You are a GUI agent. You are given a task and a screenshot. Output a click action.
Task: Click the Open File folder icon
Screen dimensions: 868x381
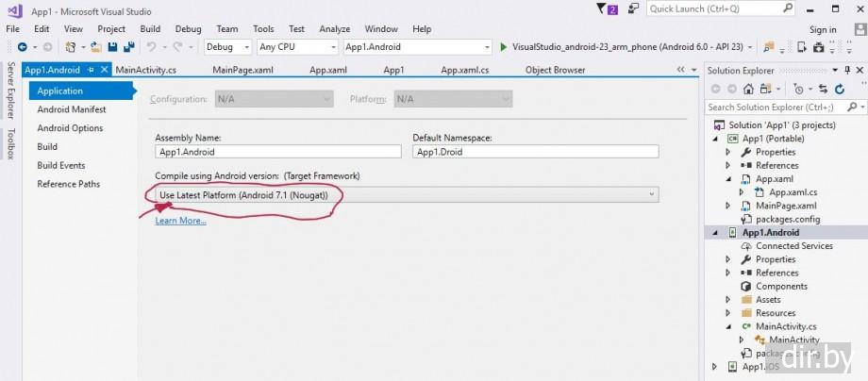(x=96, y=47)
